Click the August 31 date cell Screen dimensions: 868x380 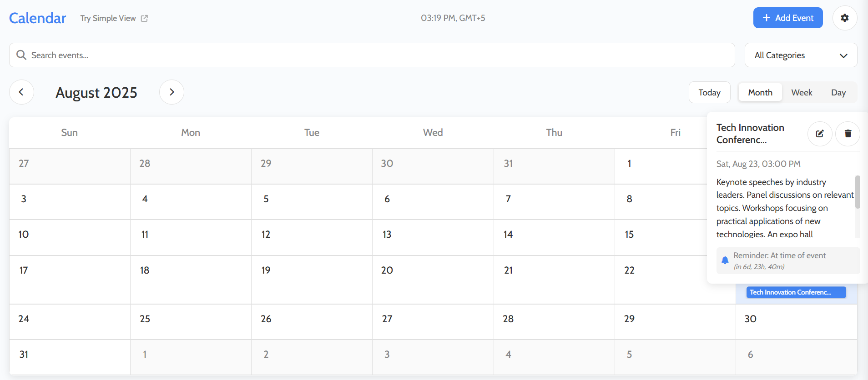(x=69, y=357)
